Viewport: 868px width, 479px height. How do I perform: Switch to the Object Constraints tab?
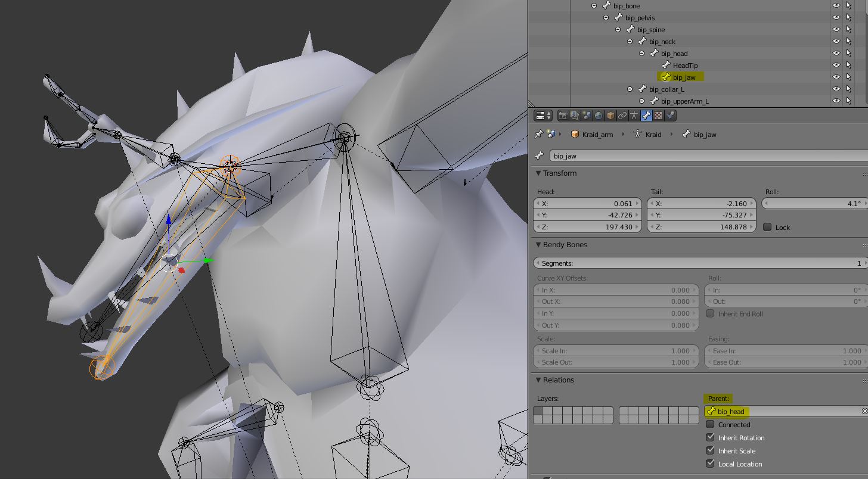click(x=622, y=116)
